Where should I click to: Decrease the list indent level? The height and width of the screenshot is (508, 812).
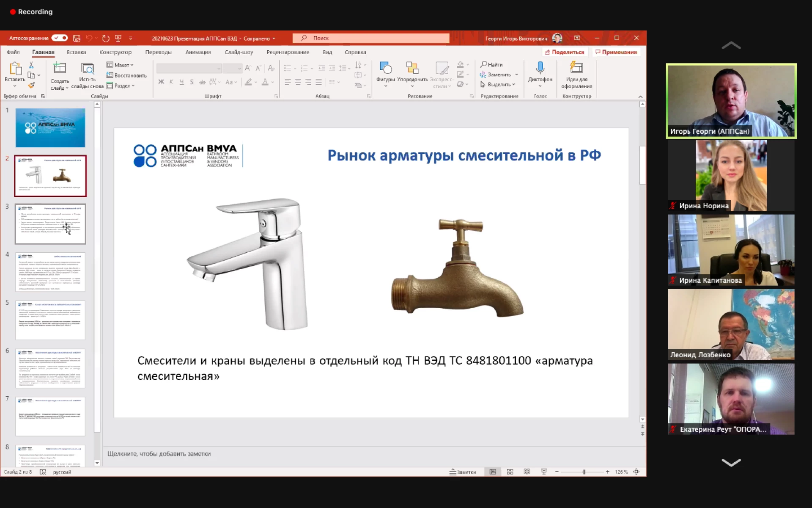tap(321, 68)
